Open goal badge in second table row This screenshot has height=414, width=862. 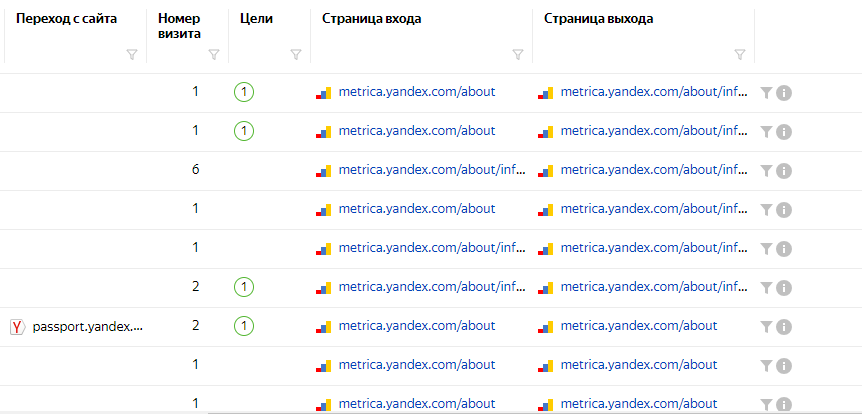click(x=244, y=131)
